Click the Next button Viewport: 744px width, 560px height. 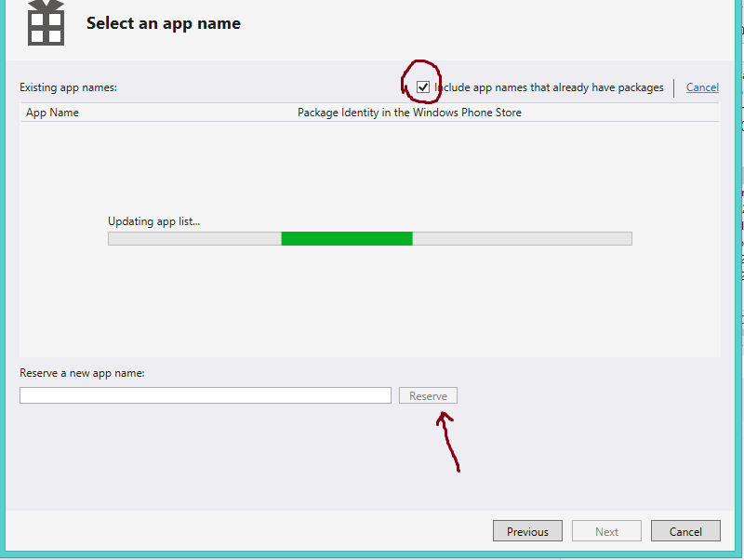(x=606, y=530)
